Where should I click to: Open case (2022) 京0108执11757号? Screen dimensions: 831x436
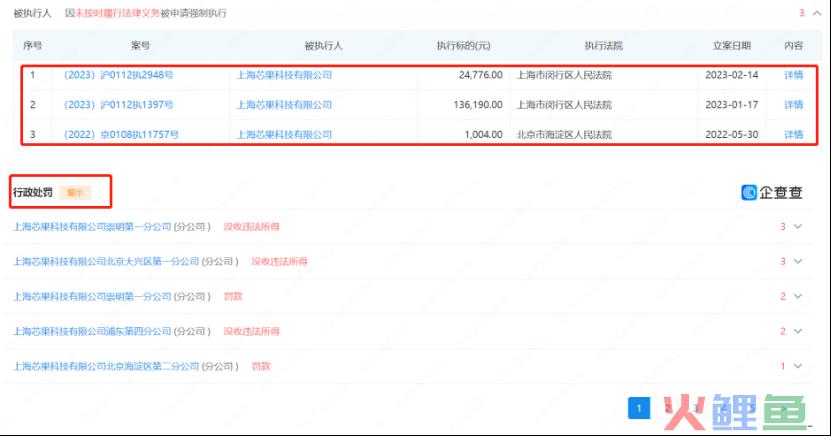[x=121, y=135]
